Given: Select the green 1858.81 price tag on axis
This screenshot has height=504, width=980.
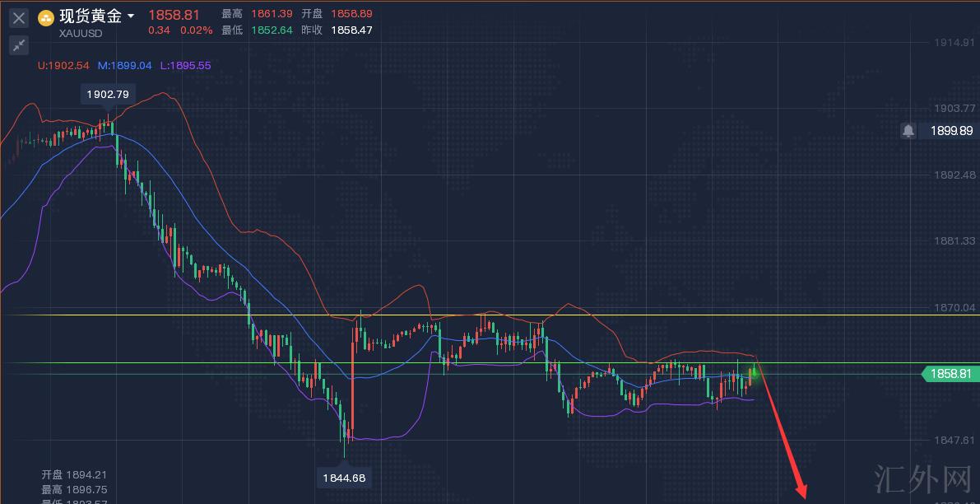Looking at the screenshot, I should pyautogui.click(x=950, y=374).
